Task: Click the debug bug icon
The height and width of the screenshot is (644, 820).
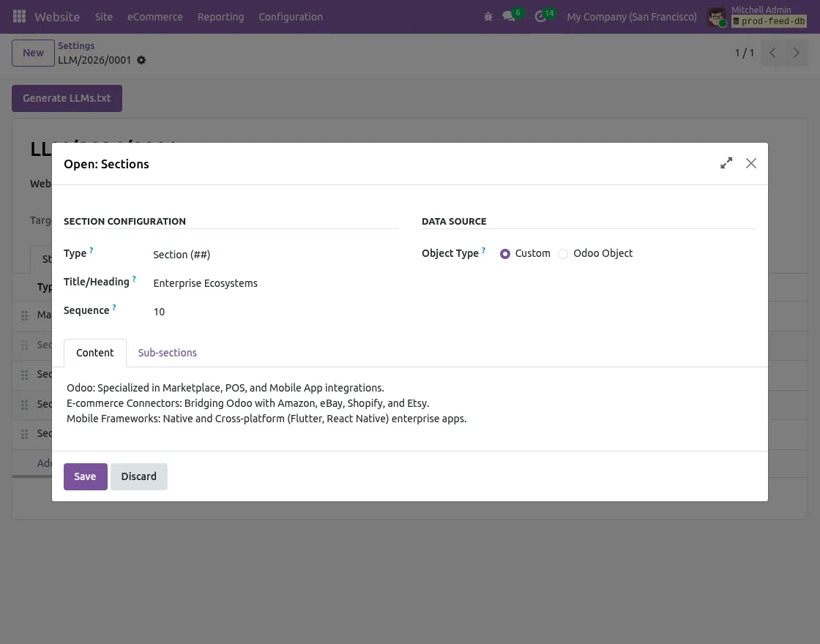Action: point(488,17)
